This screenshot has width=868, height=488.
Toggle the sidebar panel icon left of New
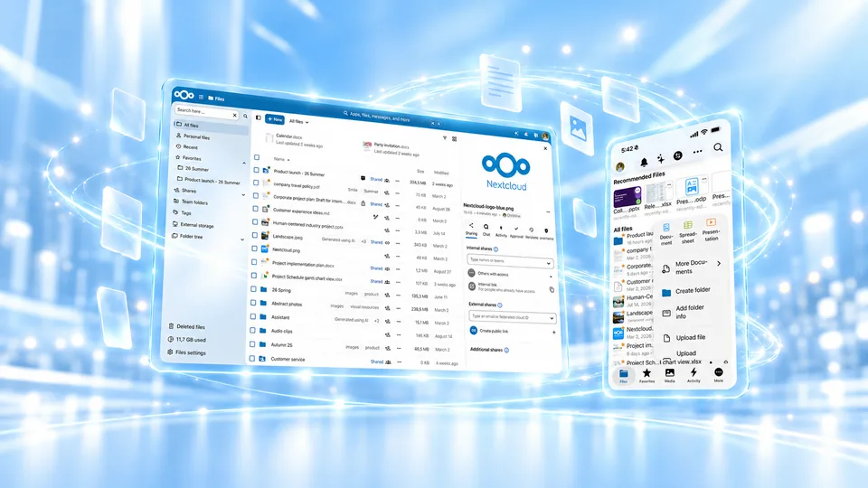coord(258,117)
